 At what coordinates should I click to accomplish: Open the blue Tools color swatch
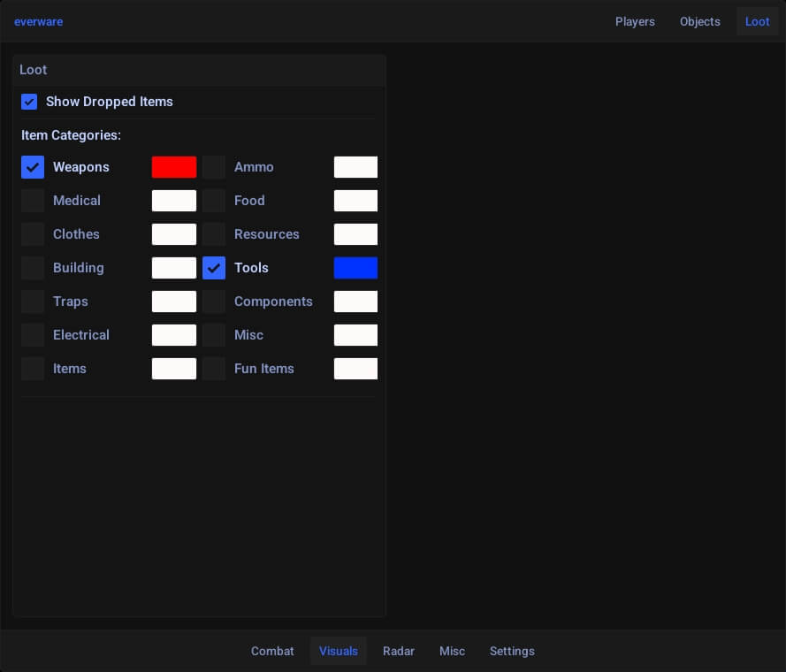[x=355, y=268]
